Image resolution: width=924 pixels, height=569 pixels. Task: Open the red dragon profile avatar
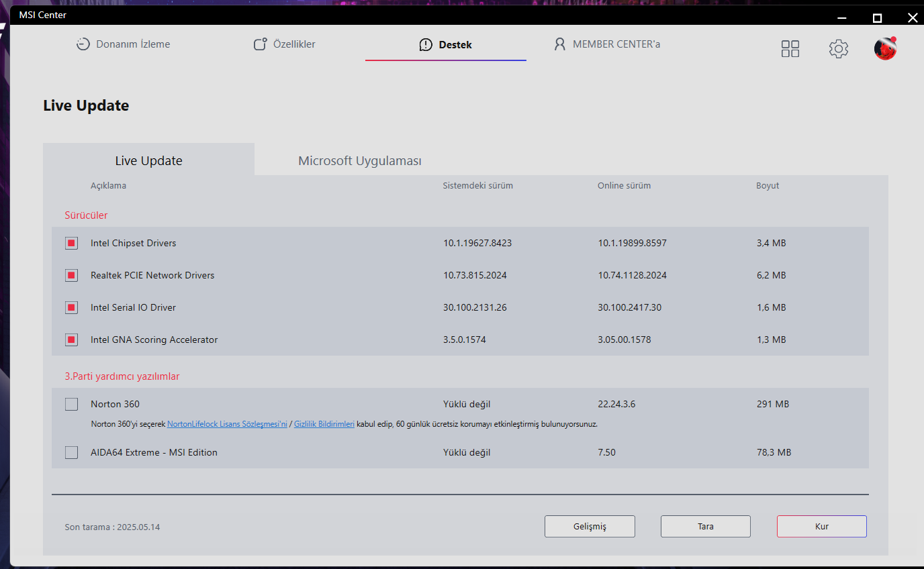point(886,48)
